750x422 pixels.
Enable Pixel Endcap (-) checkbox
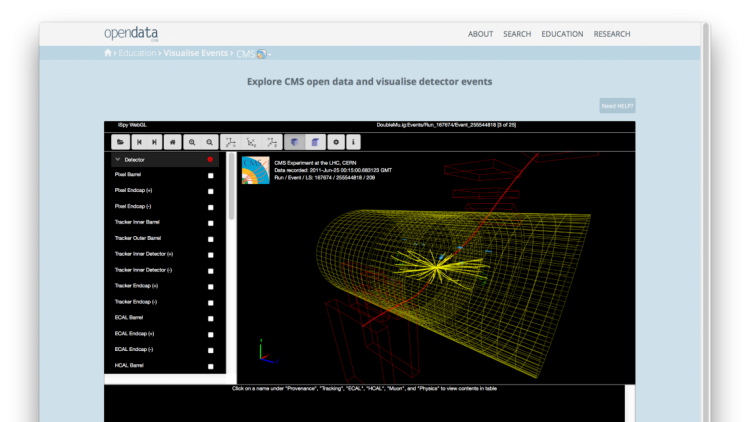[x=210, y=207]
